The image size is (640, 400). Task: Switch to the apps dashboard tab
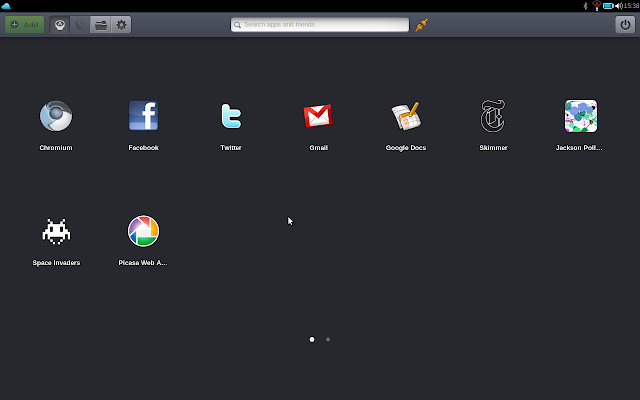[60, 24]
